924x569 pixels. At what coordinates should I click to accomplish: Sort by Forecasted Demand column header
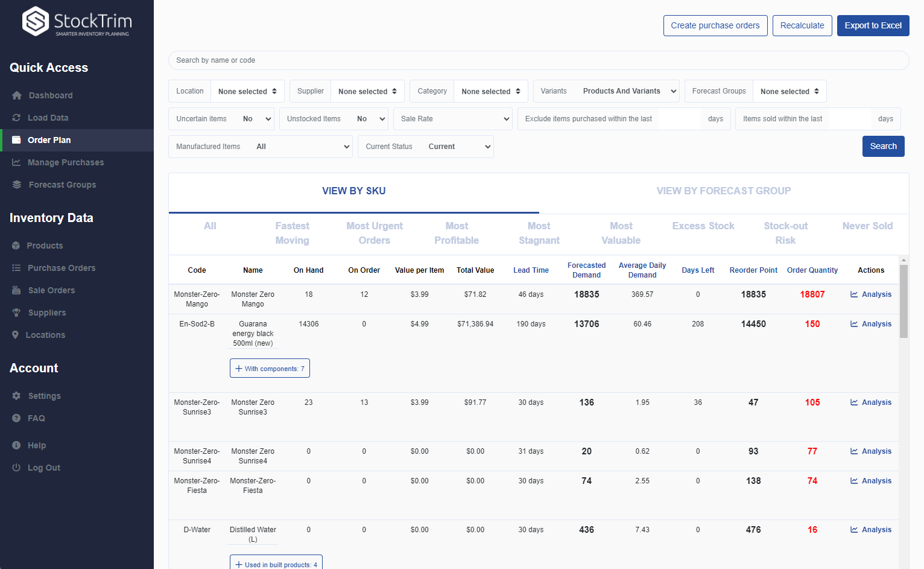587,270
